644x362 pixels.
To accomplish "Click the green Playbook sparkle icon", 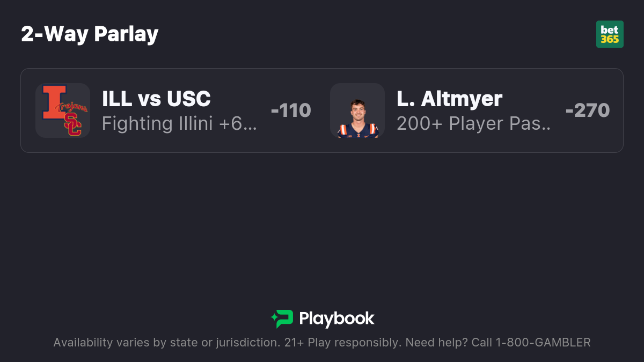I will point(282,319).
